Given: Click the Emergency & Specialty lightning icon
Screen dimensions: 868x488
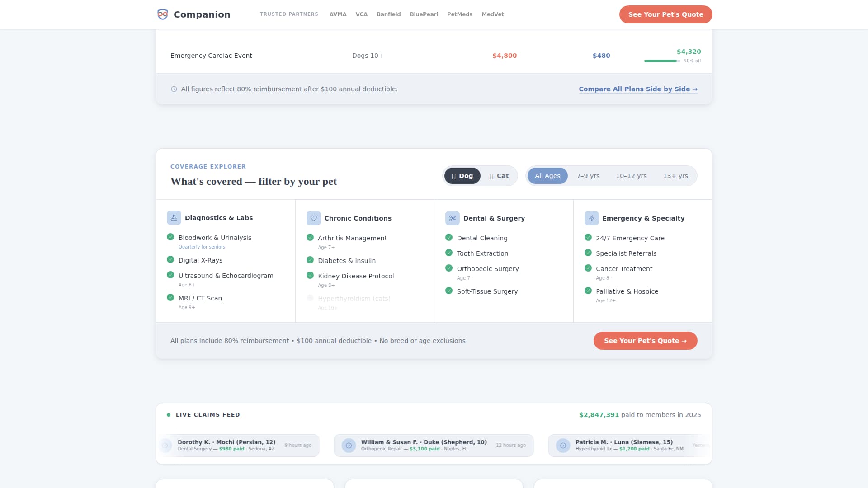Looking at the screenshot, I should point(591,218).
